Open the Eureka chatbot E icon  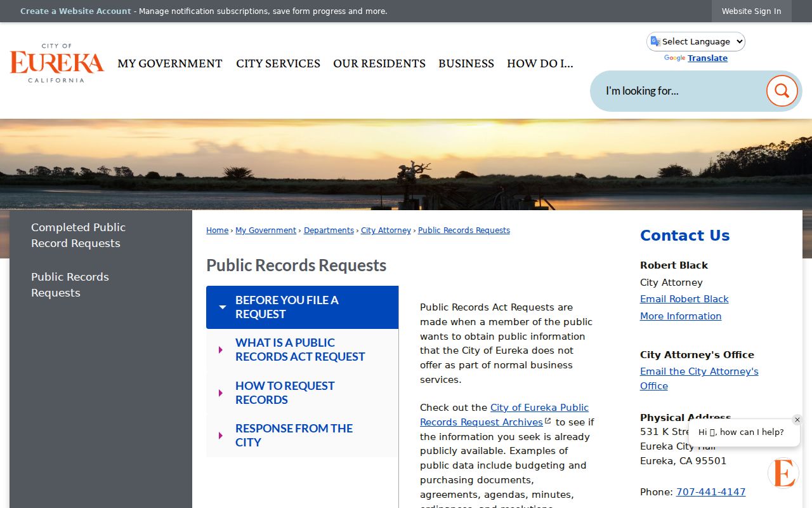pyautogui.click(x=783, y=473)
